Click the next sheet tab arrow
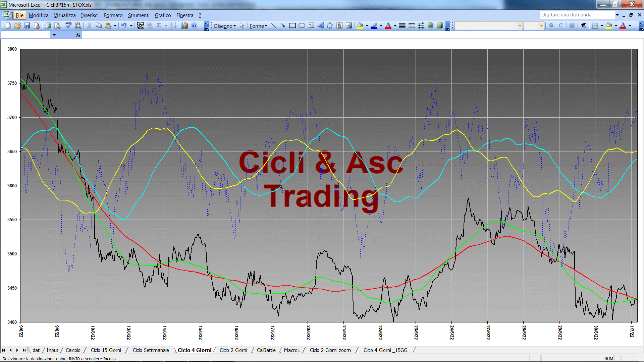Image resolution: width=644 pixels, height=362 pixels. click(x=17, y=350)
